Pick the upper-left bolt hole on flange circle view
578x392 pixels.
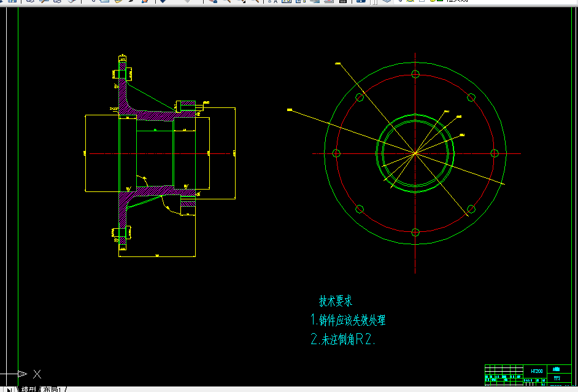[360, 98]
